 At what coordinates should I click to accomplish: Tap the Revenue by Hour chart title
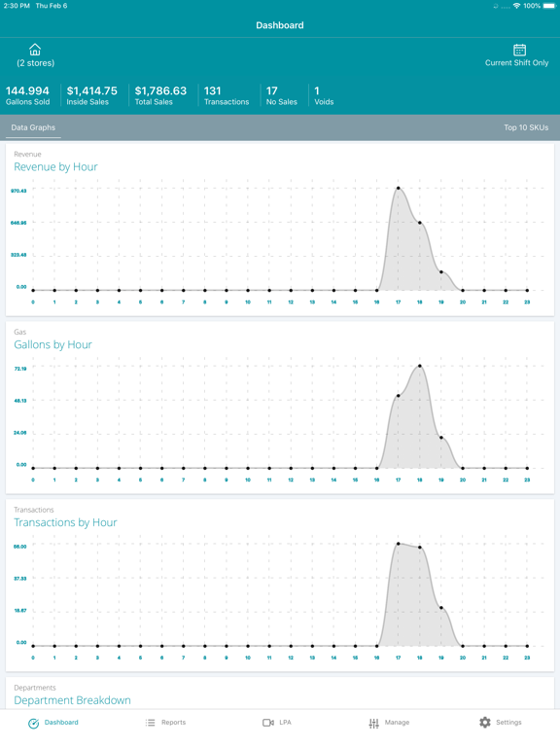[x=55, y=167]
